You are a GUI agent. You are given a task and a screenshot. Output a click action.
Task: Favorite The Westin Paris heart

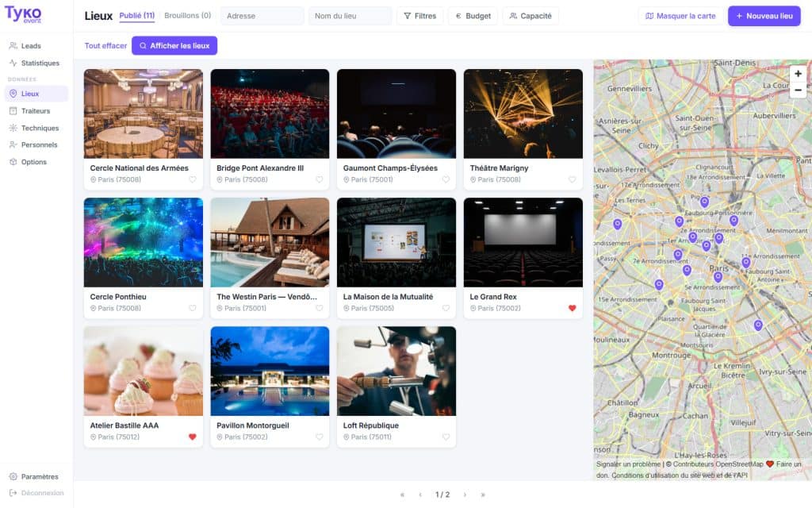click(320, 308)
